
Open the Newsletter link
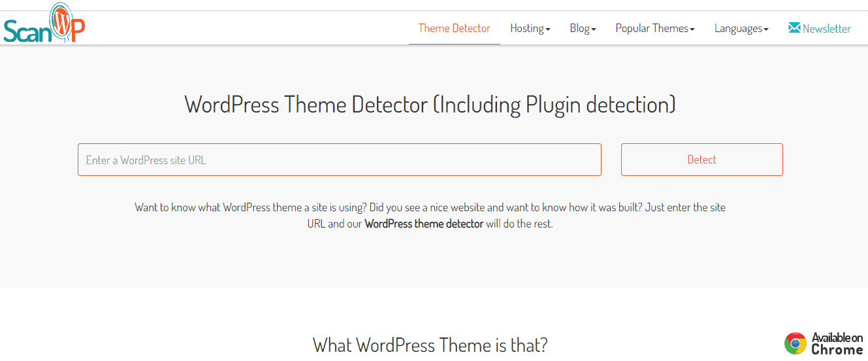826,29
